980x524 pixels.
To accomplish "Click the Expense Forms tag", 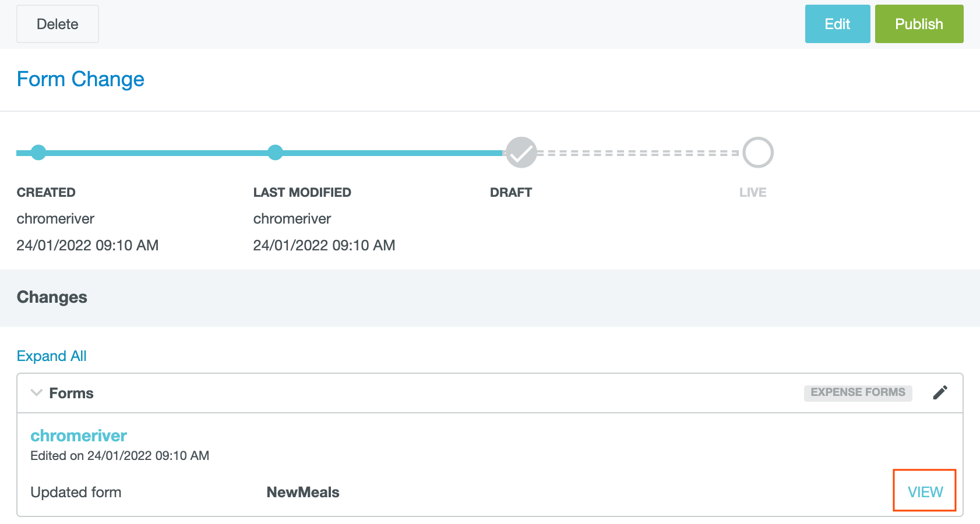I will pos(858,392).
